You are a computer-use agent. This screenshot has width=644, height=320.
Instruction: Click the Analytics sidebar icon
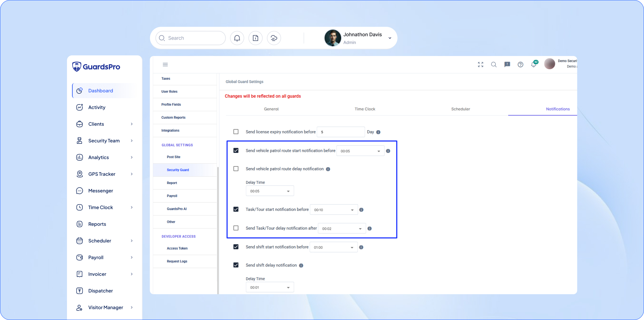pos(80,157)
